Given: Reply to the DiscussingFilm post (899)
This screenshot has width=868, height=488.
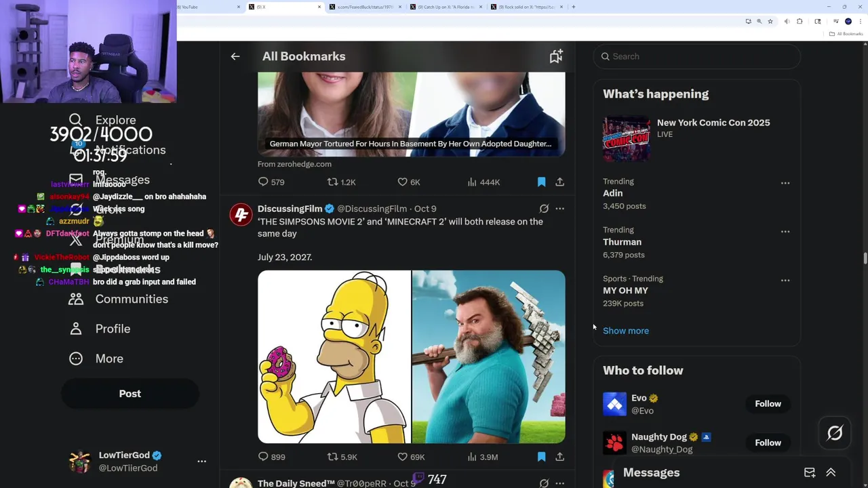Looking at the screenshot, I should pyautogui.click(x=271, y=457).
